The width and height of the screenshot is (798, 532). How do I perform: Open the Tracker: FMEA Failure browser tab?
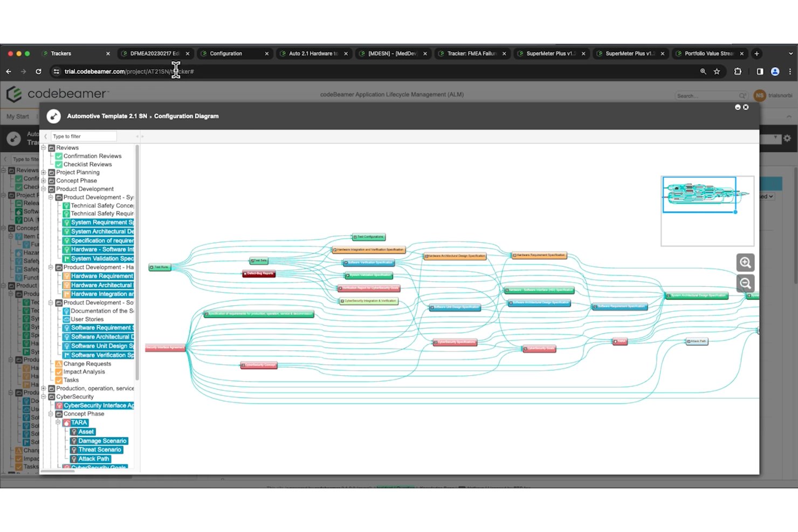point(472,53)
